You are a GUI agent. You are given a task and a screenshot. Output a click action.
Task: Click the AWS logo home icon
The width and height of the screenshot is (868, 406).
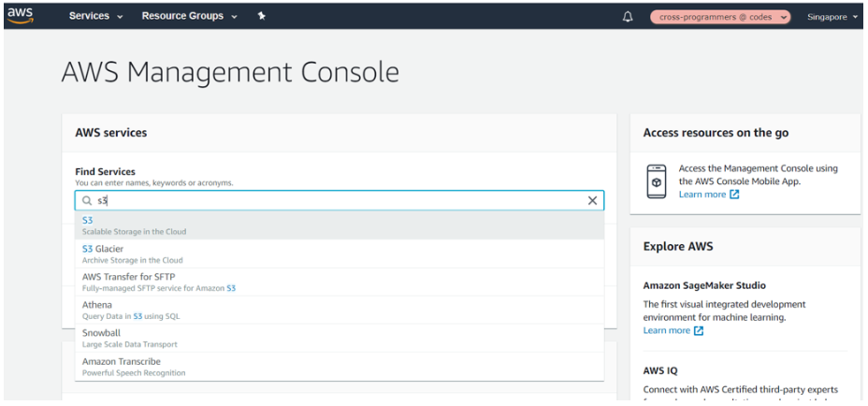pos(20,16)
